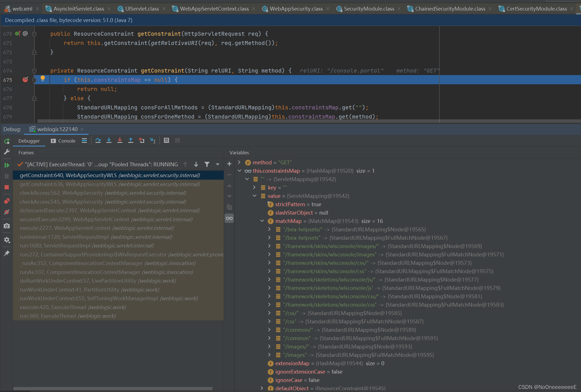The image size is (581, 392).
Task: Pause the program in the debug sidebar
Action: coord(7,176)
